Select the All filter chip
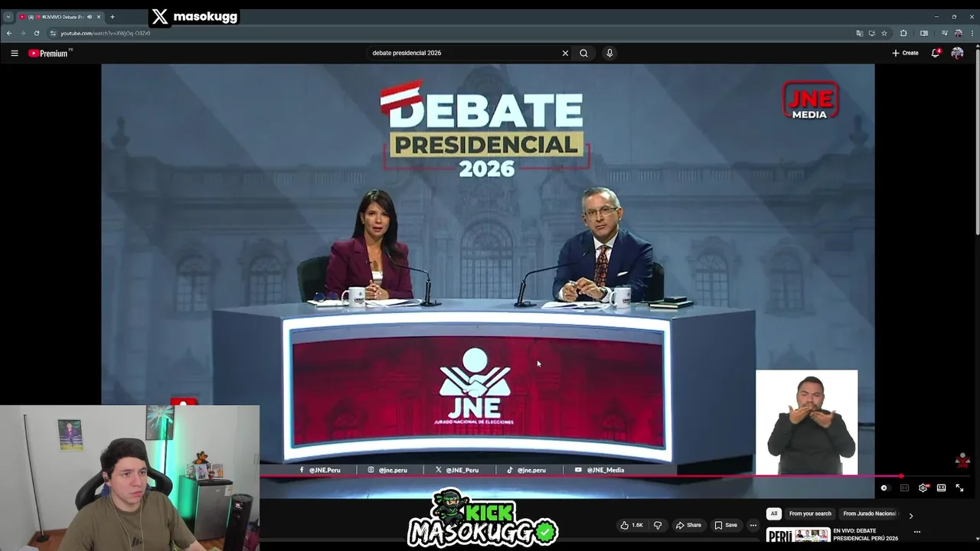 click(773, 514)
